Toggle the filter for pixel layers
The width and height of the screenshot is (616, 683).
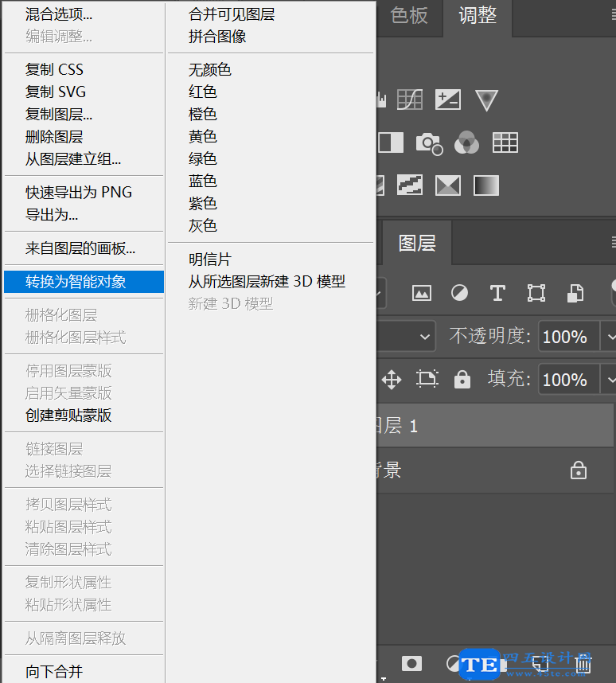click(421, 293)
